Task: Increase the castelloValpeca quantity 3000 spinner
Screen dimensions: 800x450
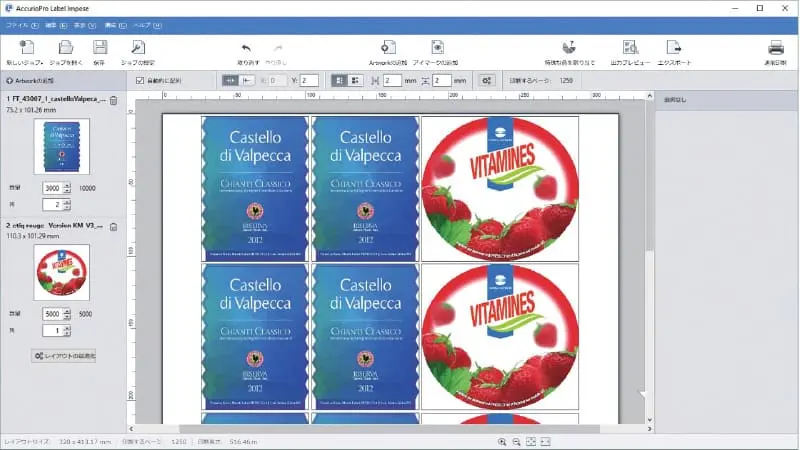Action: (67, 185)
